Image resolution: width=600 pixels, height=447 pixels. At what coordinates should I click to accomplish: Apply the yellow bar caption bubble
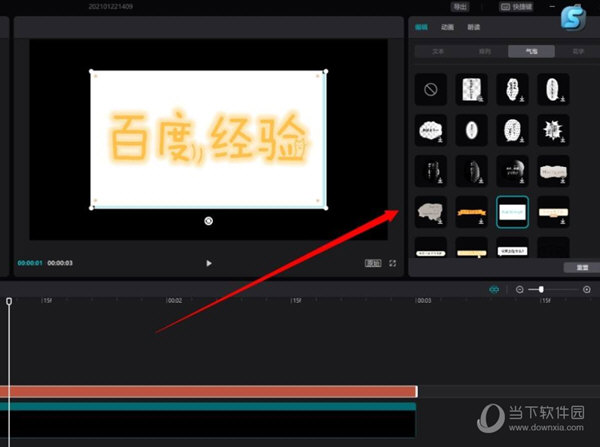pyautogui.click(x=471, y=247)
